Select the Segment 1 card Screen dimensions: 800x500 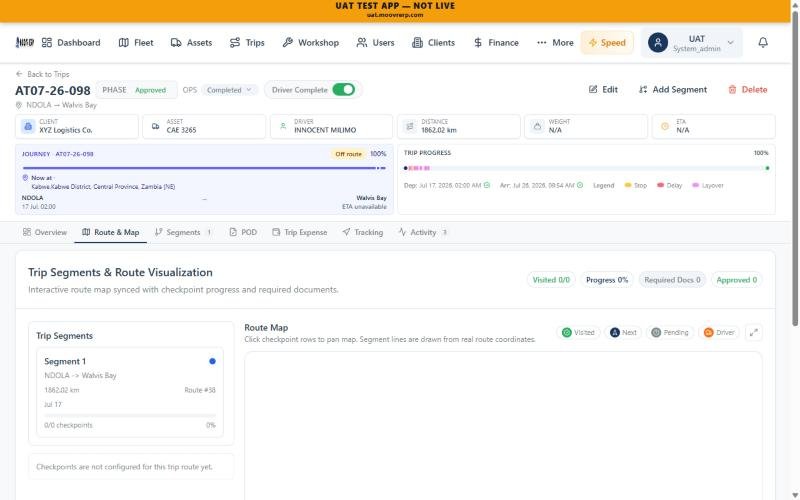(x=130, y=392)
